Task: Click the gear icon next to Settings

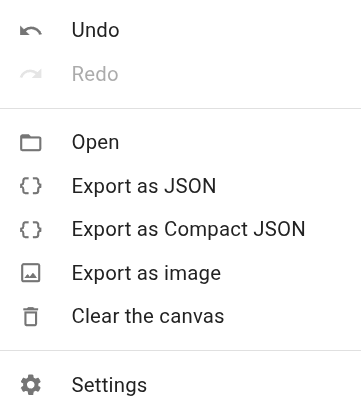Action: coord(31,385)
